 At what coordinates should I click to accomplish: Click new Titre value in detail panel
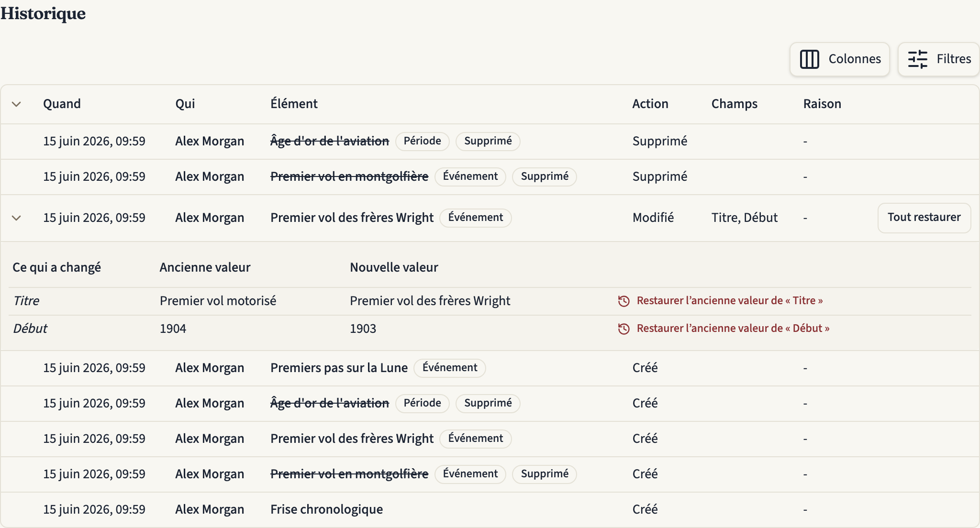click(x=430, y=301)
